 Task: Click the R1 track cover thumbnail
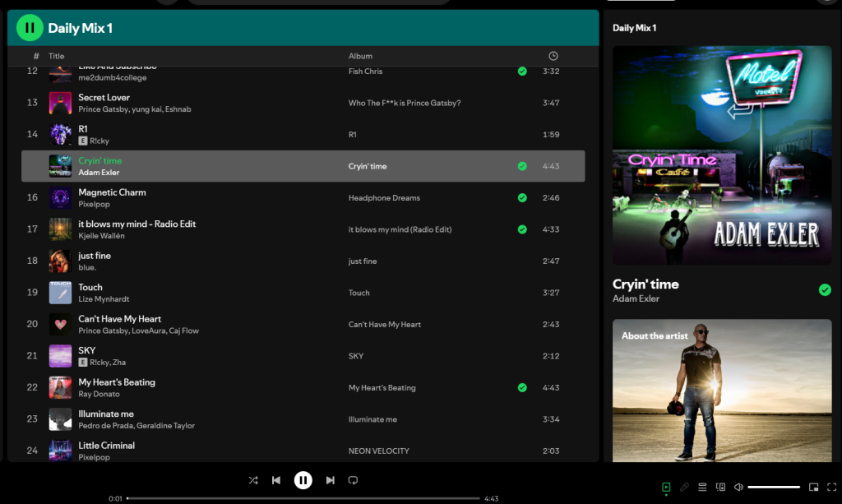click(x=60, y=134)
